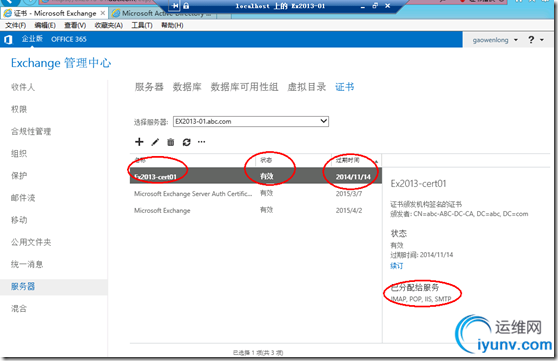Screen dimensions: 558x361
Task: Minimize the localhost remote session bar
Action: coord(362,6)
